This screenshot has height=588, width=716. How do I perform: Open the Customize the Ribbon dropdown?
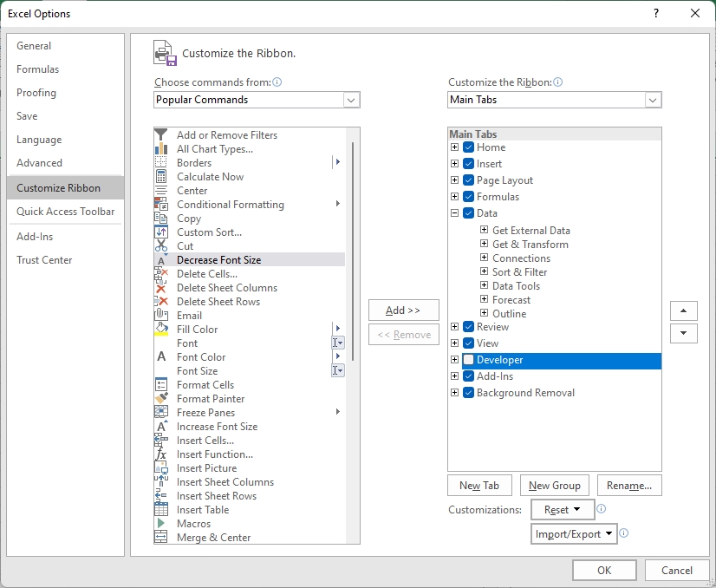pyautogui.click(x=653, y=100)
